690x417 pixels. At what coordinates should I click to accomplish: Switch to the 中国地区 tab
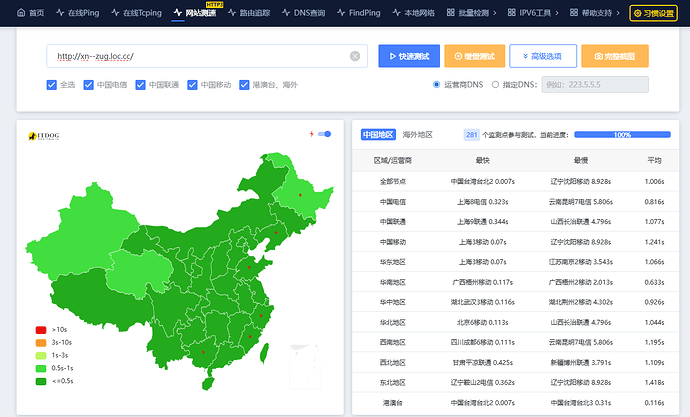click(378, 135)
